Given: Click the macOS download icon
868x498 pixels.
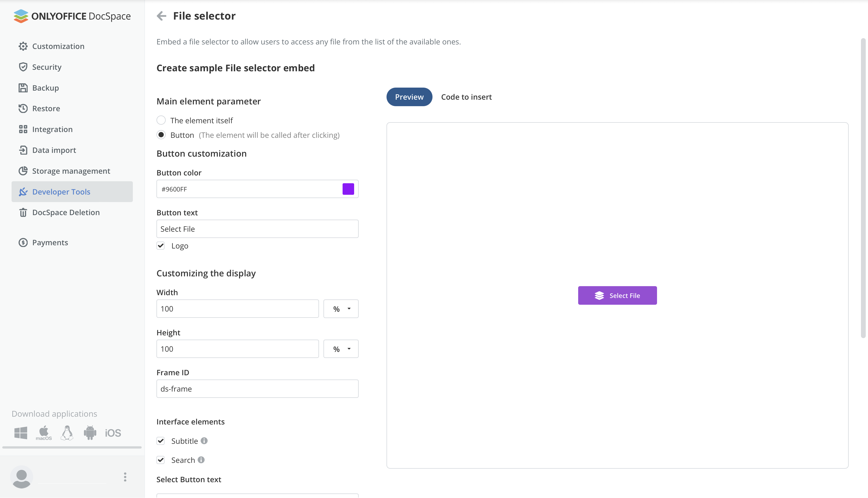Looking at the screenshot, I should pyautogui.click(x=44, y=433).
